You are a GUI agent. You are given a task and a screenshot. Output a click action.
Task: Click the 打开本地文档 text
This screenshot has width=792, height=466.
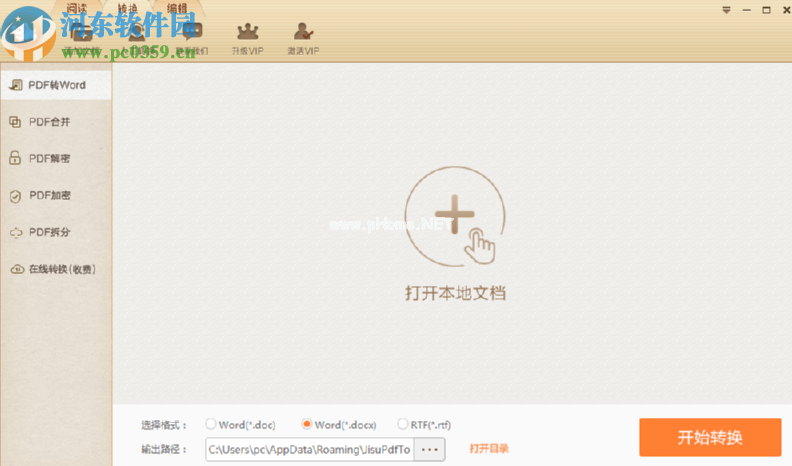(x=455, y=293)
